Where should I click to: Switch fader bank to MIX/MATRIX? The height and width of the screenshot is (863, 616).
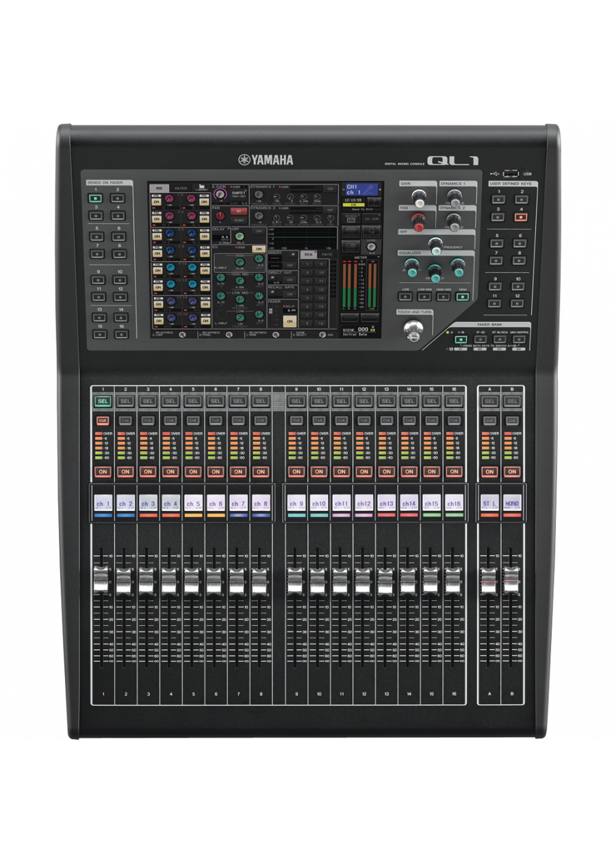pyautogui.click(x=519, y=339)
